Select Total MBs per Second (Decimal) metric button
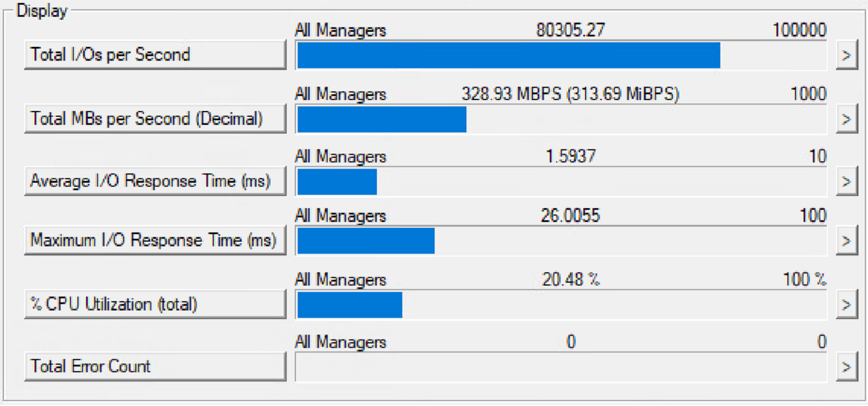868x406 pixels. pyautogui.click(x=155, y=119)
